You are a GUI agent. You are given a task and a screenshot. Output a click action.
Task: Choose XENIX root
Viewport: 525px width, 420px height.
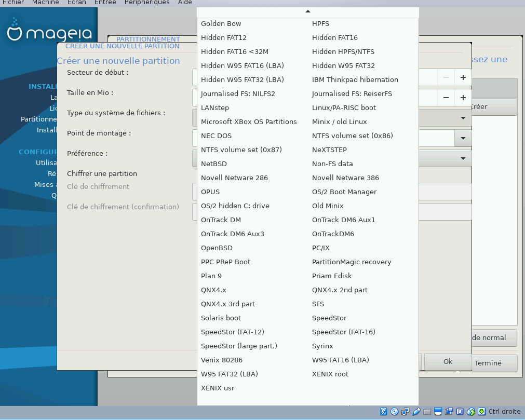click(330, 374)
